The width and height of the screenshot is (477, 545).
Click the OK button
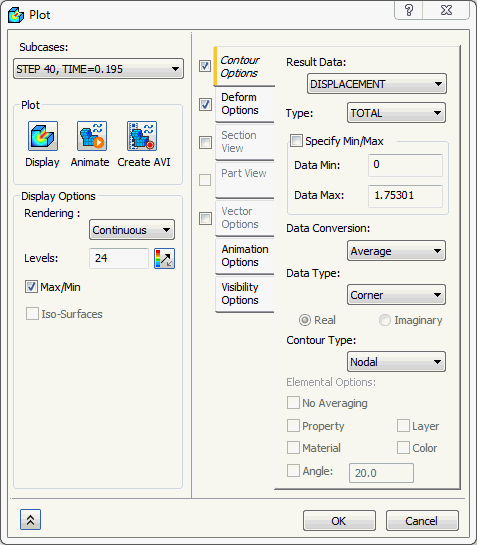coord(339,521)
